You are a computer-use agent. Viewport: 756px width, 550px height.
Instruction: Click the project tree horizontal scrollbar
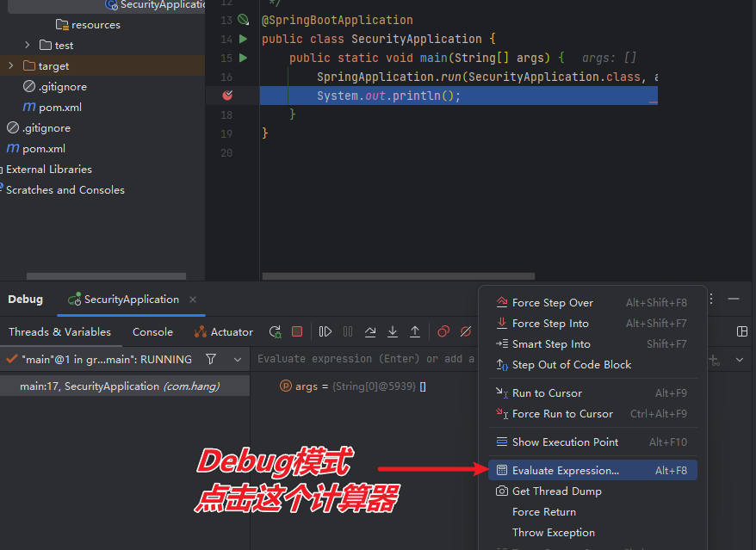click(106, 276)
